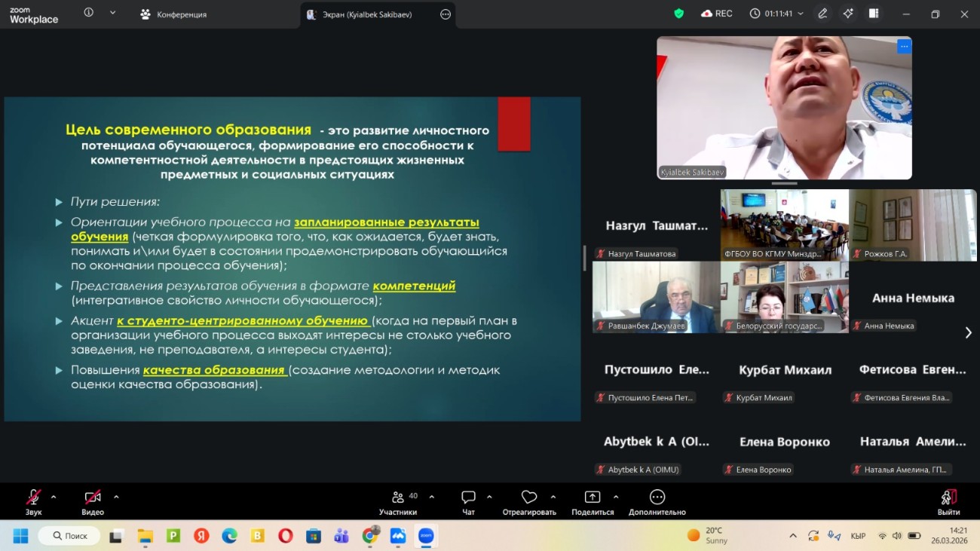Click the green security shield icon
Viewport: 980px width, 551px height.
click(x=678, y=13)
